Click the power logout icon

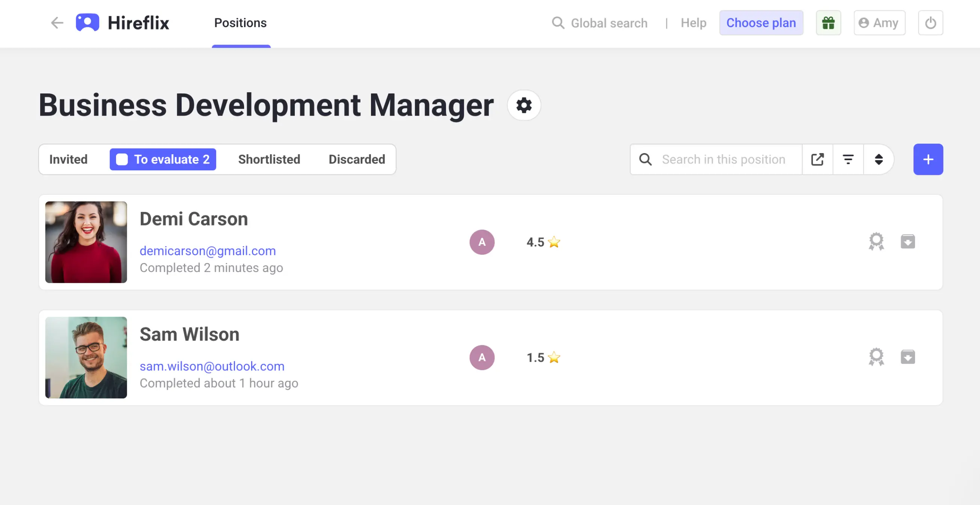930,23
